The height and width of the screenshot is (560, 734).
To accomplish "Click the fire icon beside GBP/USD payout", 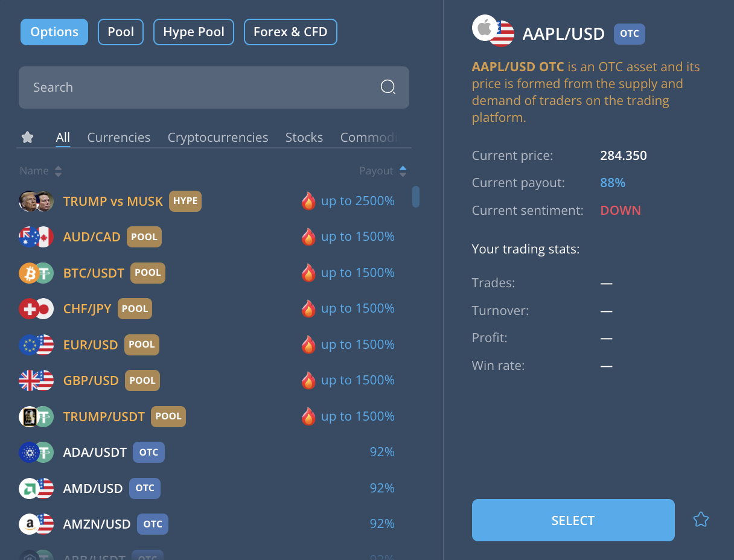I will tap(308, 380).
